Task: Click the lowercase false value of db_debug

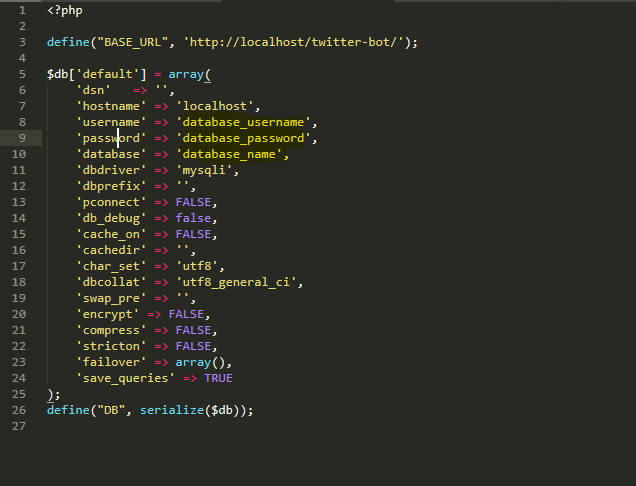Action: [195, 218]
